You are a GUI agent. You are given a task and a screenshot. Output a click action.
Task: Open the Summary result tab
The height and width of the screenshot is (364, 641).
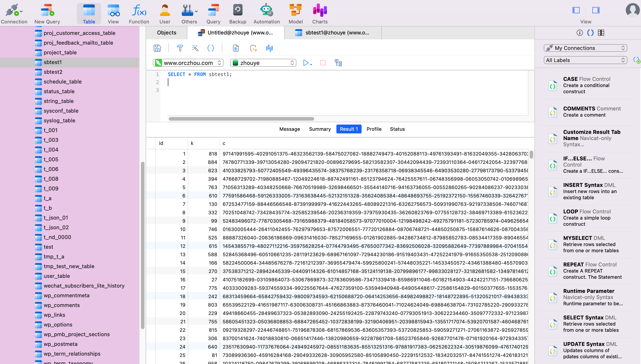click(x=320, y=129)
